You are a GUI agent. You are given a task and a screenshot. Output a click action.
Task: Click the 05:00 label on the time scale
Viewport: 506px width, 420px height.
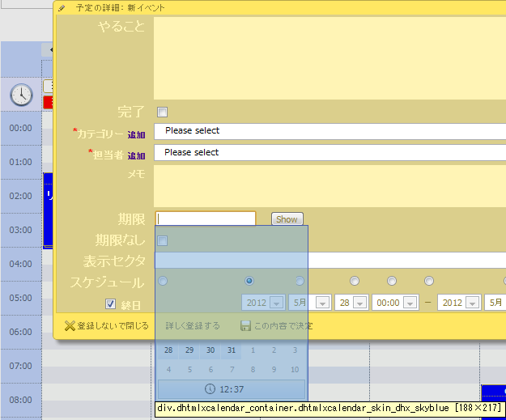coord(21,298)
